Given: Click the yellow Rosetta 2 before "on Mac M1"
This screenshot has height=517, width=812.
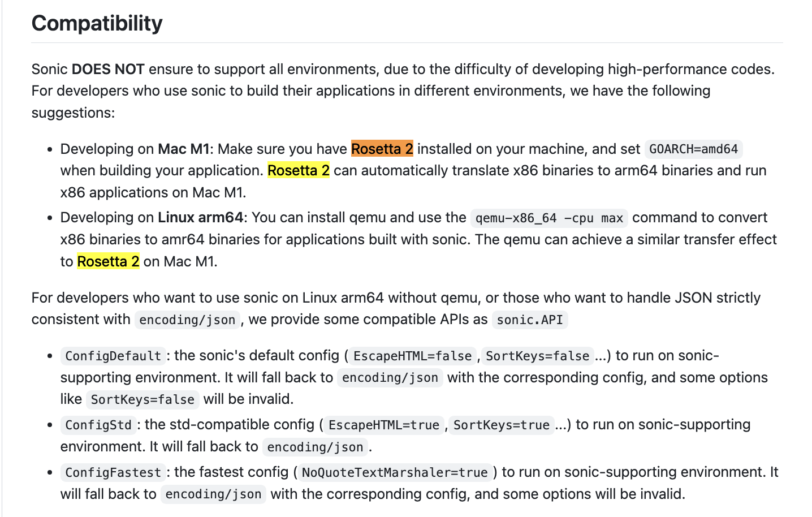Looking at the screenshot, I should 108,261.
